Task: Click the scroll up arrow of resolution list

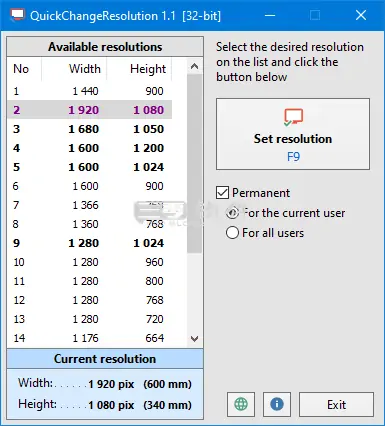Action: (194, 66)
